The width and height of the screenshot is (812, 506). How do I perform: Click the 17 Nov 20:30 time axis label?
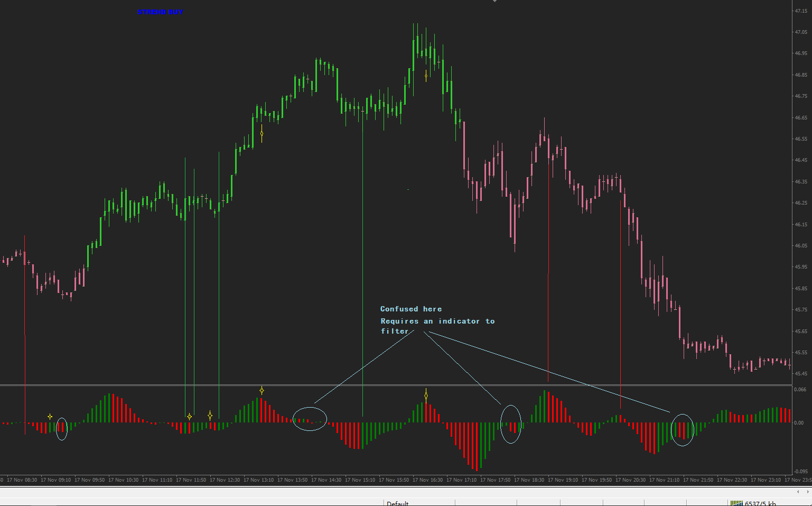click(x=630, y=480)
